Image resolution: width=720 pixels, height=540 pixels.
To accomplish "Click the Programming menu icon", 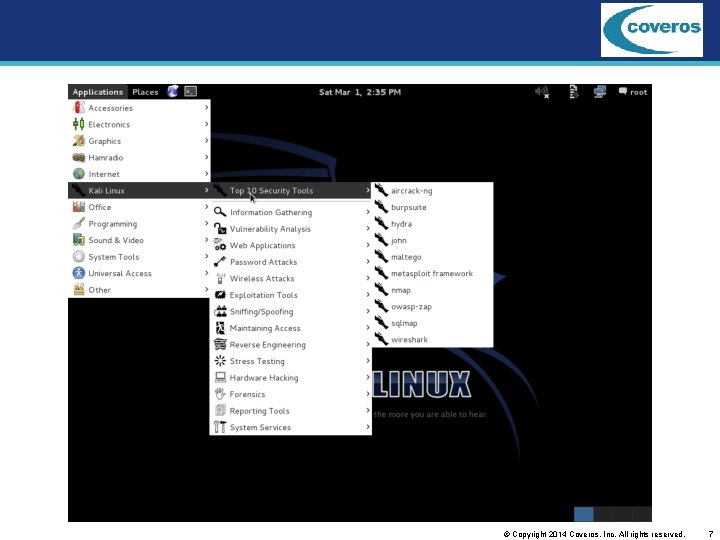I will (x=79, y=223).
